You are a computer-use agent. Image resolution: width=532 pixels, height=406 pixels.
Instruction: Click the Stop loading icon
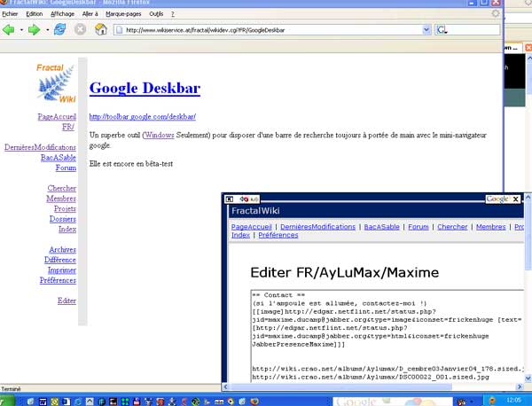80,30
